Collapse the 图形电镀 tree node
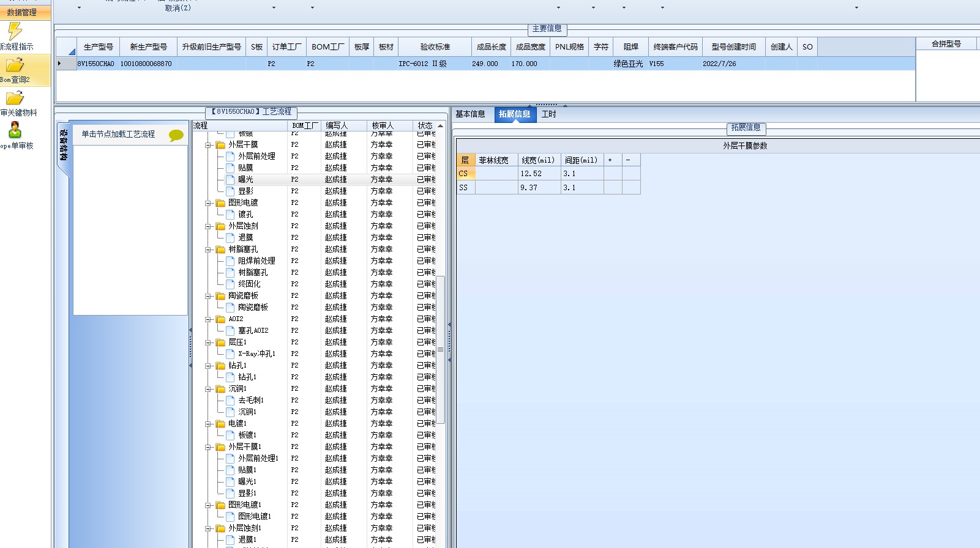This screenshot has width=980, height=548. point(208,203)
